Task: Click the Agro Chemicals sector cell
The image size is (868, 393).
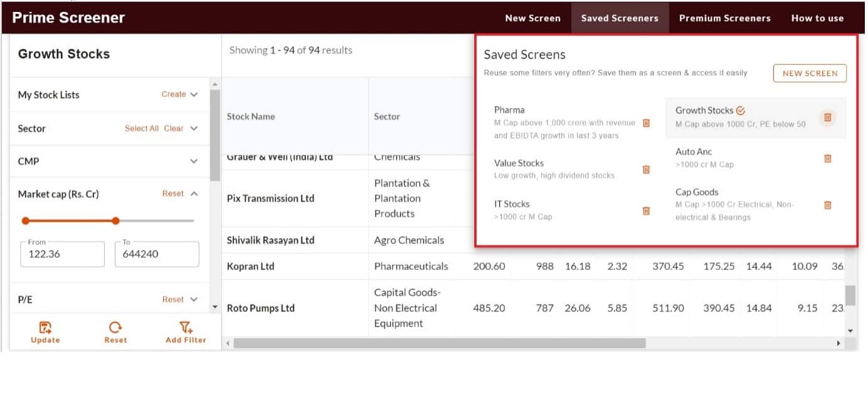Action: click(x=409, y=240)
